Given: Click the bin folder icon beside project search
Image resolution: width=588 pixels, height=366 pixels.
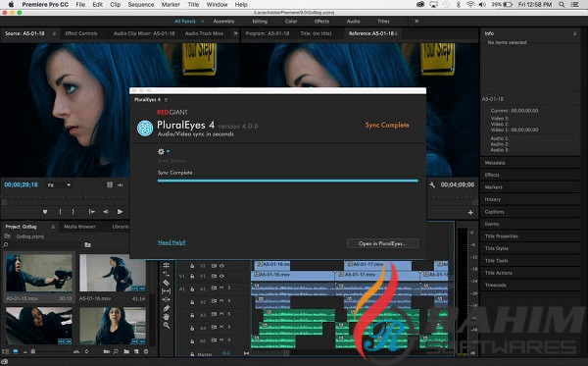Looking at the screenshot, I should (x=87, y=244).
